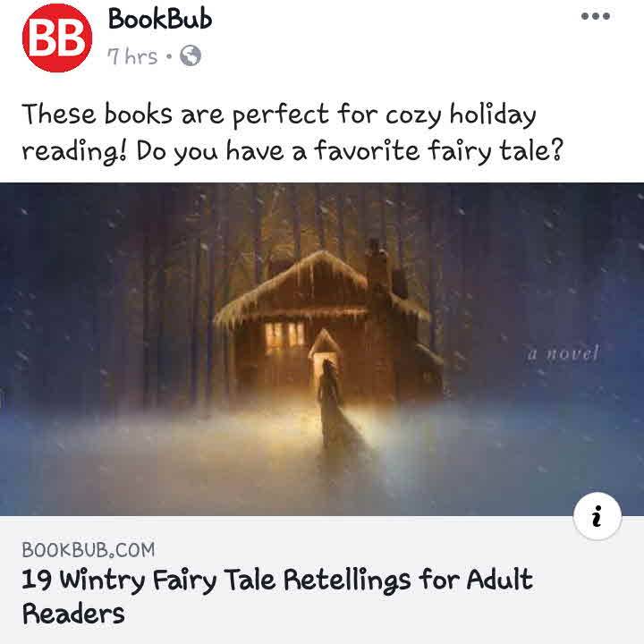The image size is (644, 644).
Task: Click the woman's silhouette in the cover art
Action: coord(331,402)
